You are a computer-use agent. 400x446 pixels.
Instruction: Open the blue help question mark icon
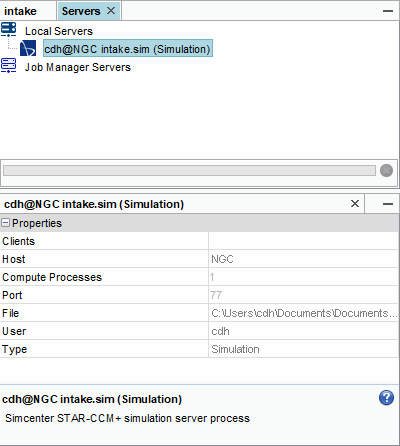pyautogui.click(x=386, y=398)
